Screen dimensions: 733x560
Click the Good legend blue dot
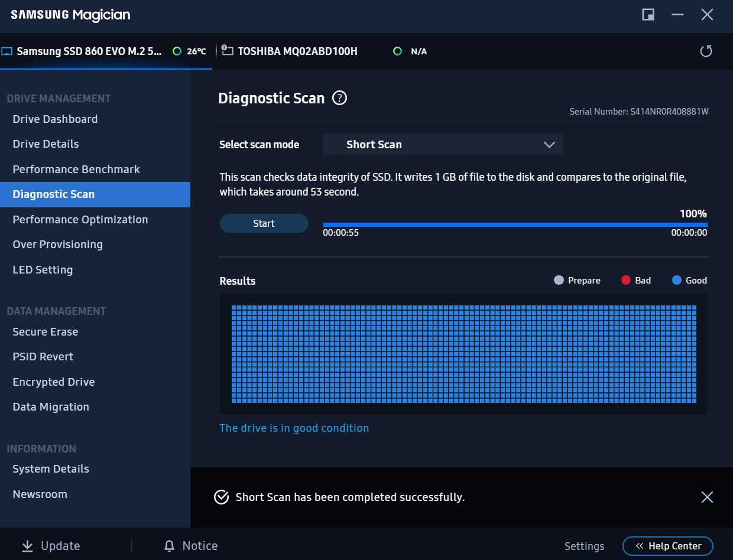tap(677, 281)
